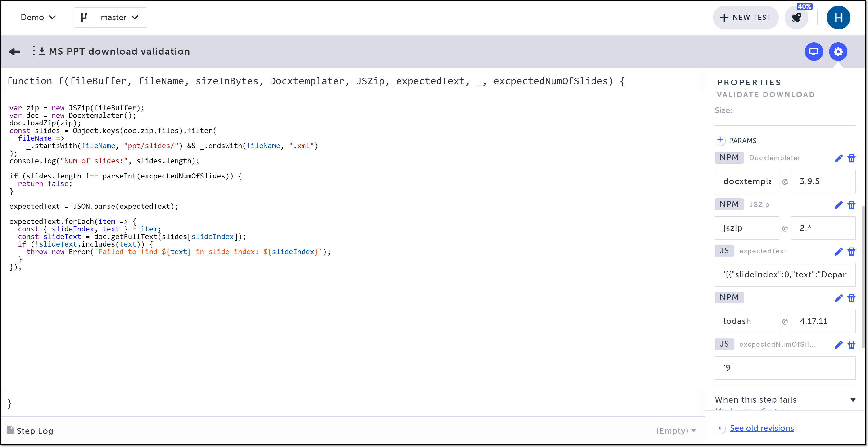868x447 pixels.
Task: Open the step options three-dot menu
Action: 34,51
